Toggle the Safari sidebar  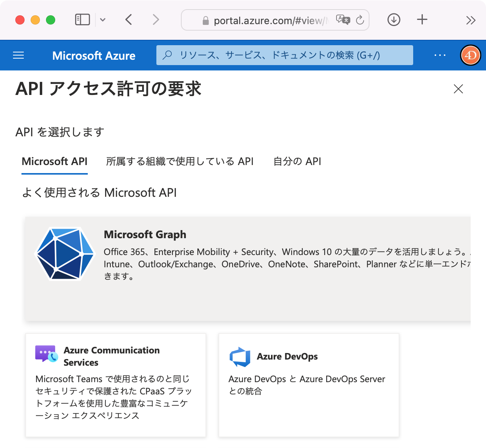point(82,20)
